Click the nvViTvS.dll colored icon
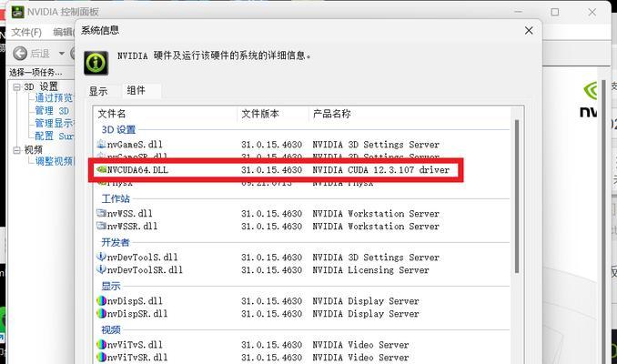The image size is (617, 364). pos(102,344)
